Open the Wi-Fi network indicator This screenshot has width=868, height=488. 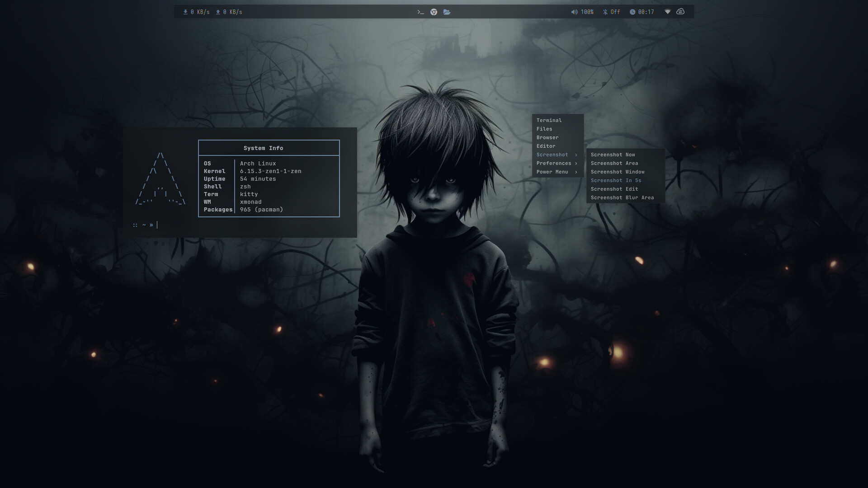[667, 12]
